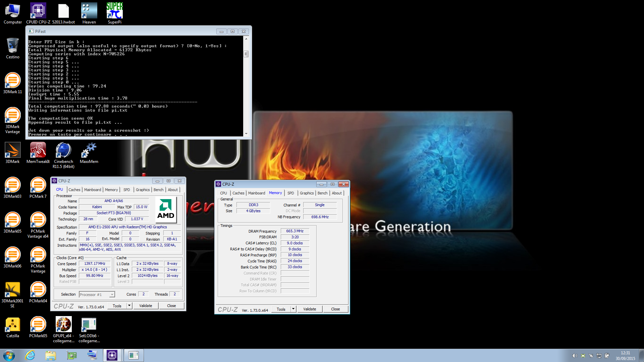Click the Multiplier value x 14.0

[95, 270]
